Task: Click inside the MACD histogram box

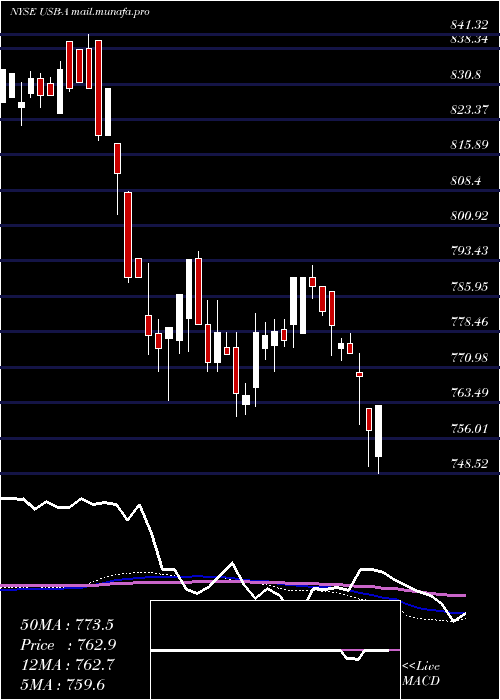Action: (275, 650)
